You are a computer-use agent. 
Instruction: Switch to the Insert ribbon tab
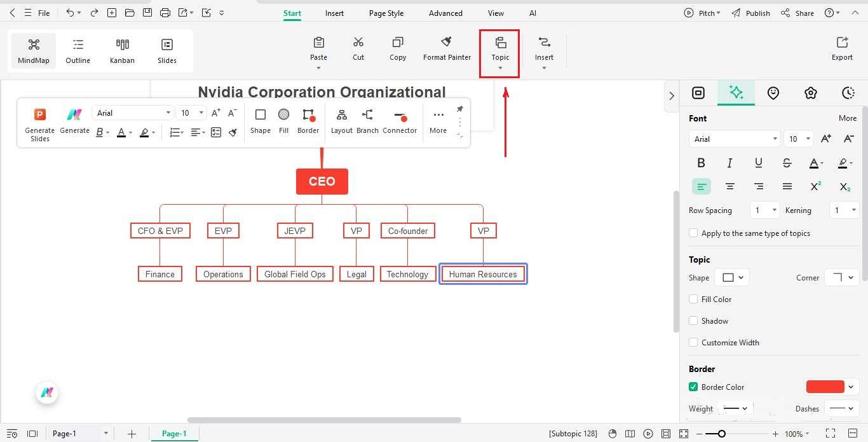(334, 13)
